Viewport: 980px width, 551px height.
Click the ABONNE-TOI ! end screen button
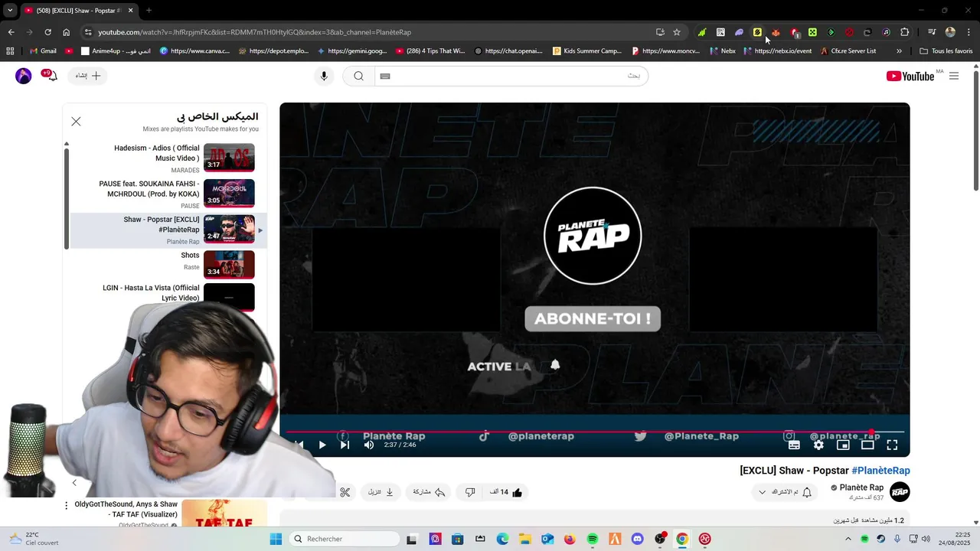593,318
